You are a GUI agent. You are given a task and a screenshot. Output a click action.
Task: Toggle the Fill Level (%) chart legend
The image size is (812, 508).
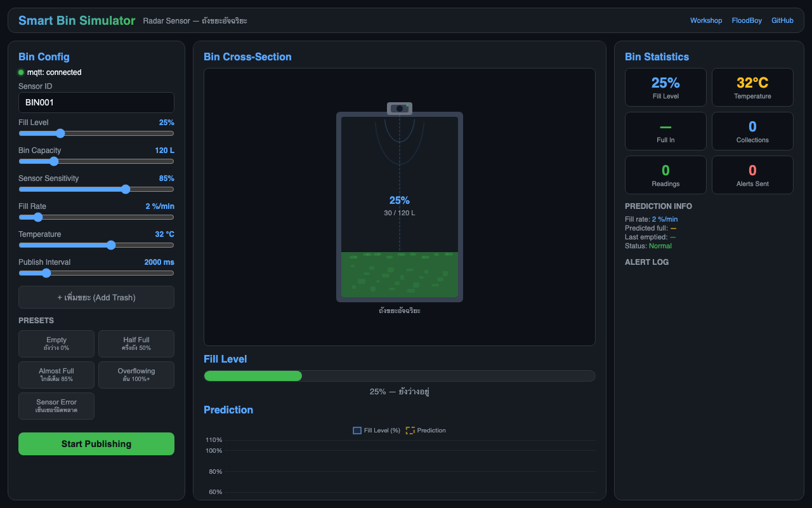click(x=377, y=431)
